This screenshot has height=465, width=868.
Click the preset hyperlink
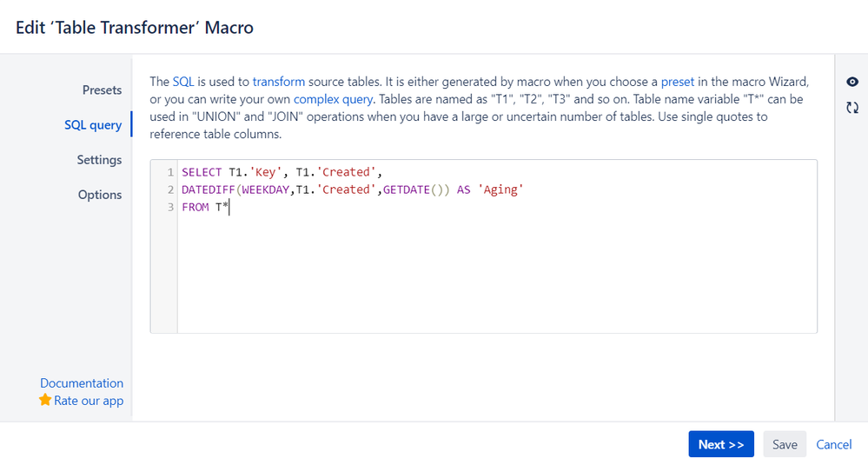point(678,82)
